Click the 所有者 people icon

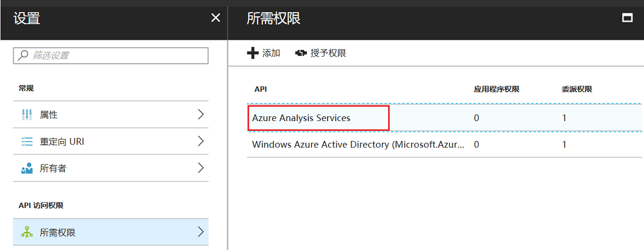pyautogui.click(x=26, y=169)
